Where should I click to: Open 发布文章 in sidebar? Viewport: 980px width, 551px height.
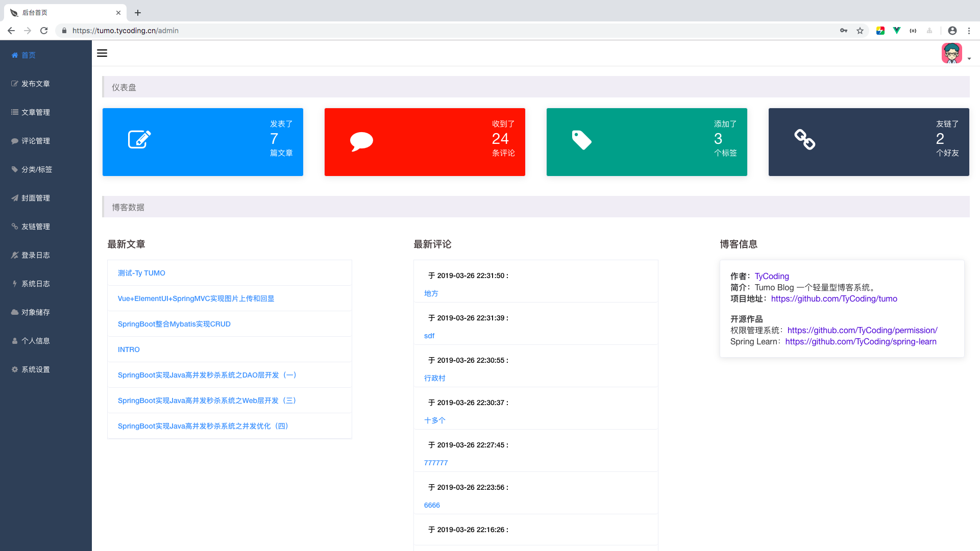pos(35,84)
